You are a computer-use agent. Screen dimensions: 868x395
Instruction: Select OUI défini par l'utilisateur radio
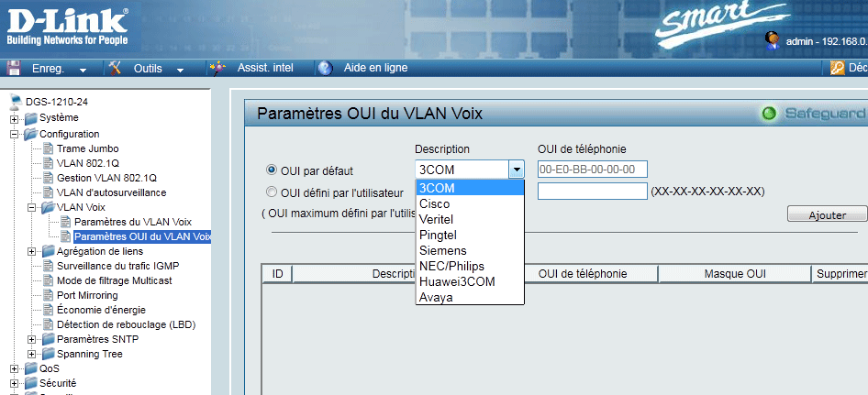[x=272, y=192]
